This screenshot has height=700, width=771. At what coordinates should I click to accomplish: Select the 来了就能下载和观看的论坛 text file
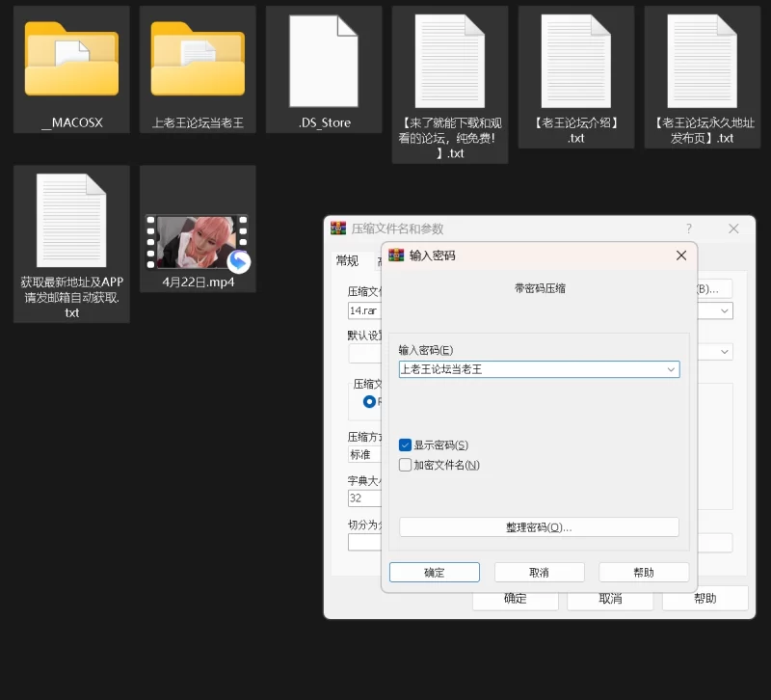coord(449,60)
